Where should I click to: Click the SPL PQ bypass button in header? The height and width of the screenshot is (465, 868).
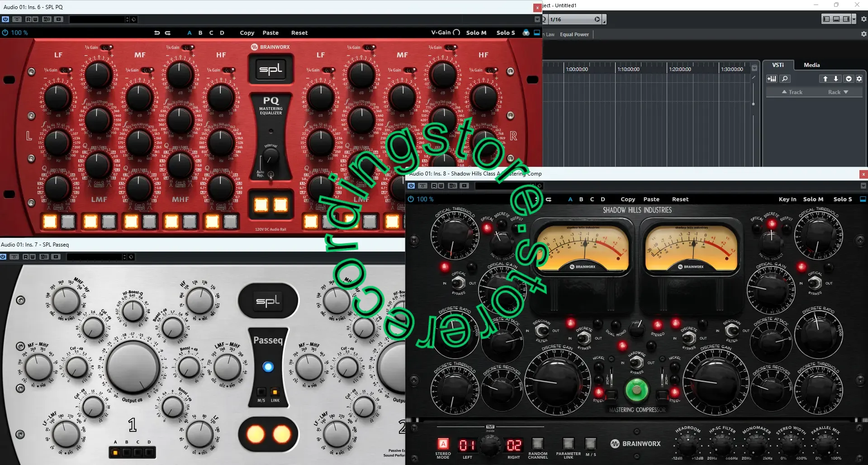17,19
